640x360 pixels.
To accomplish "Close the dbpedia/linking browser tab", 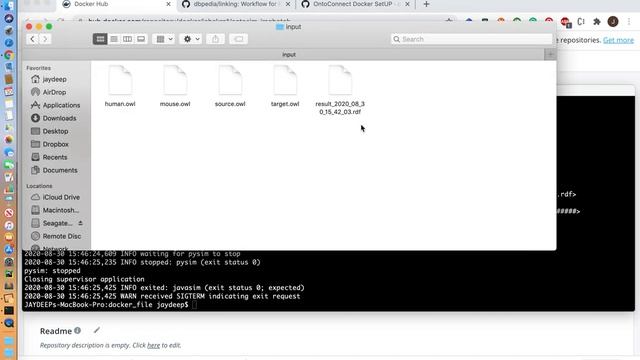I will click(x=288, y=4).
